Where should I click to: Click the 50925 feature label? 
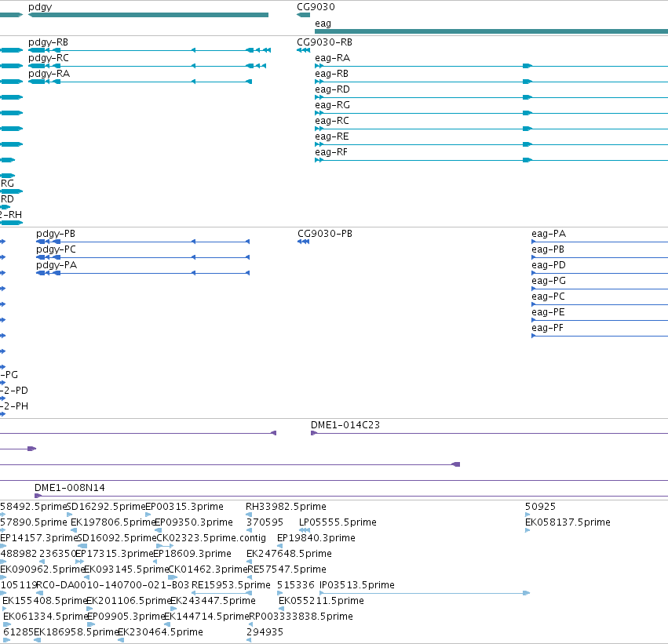[540, 507]
